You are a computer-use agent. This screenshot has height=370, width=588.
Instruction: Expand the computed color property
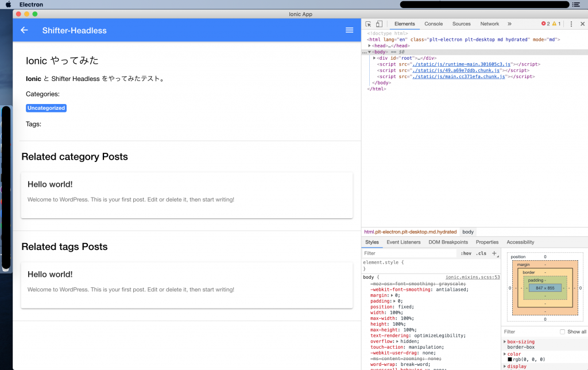click(505, 354)
